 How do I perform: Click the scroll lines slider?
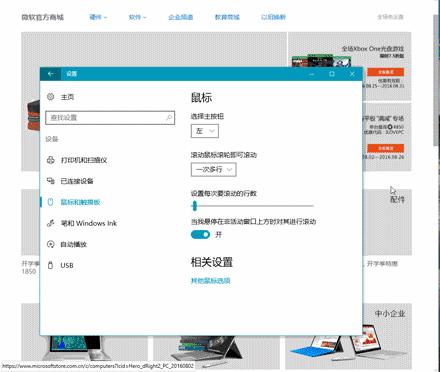coord(252,206)
